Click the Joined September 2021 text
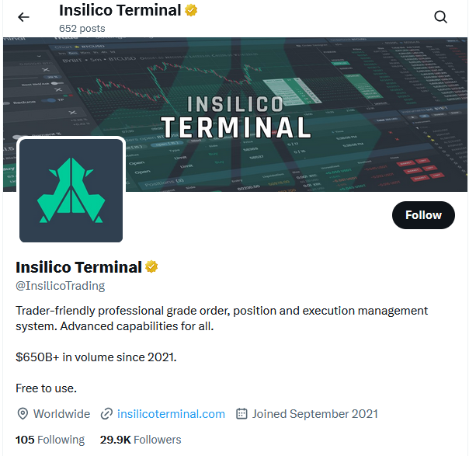The height and width of the screenshot is (456, 476). pyautogui.click(x=315, y=414)
